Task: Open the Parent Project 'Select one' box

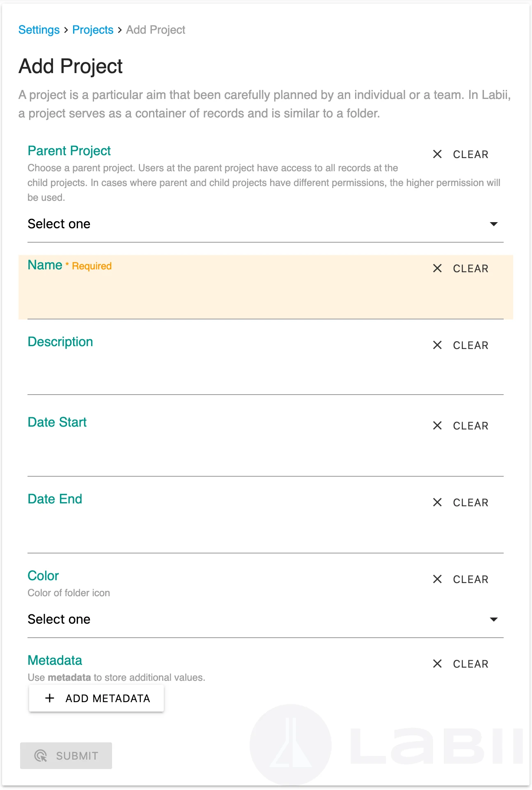Action: click(265, 224)
